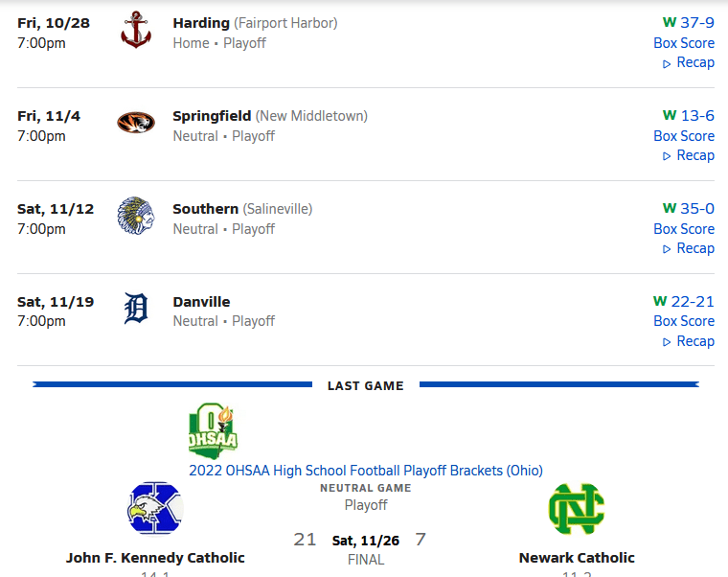Click the Harding team name

tap(201, 23)
